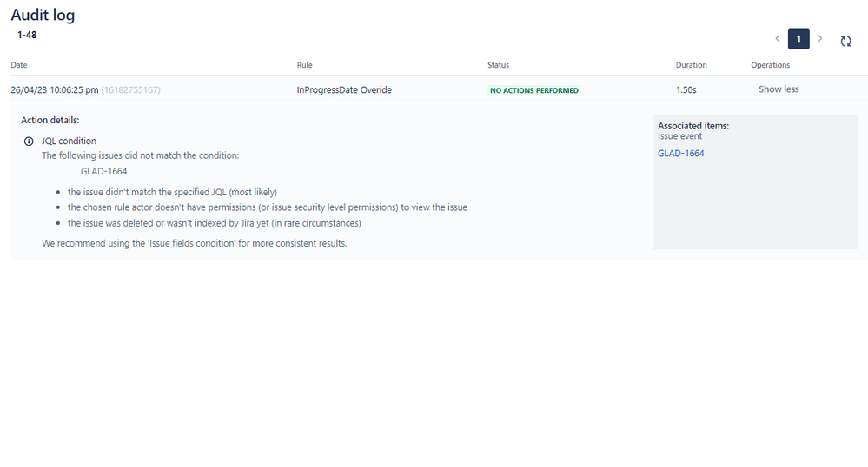Click bullet about rule actor permissions

click(268, 207)
